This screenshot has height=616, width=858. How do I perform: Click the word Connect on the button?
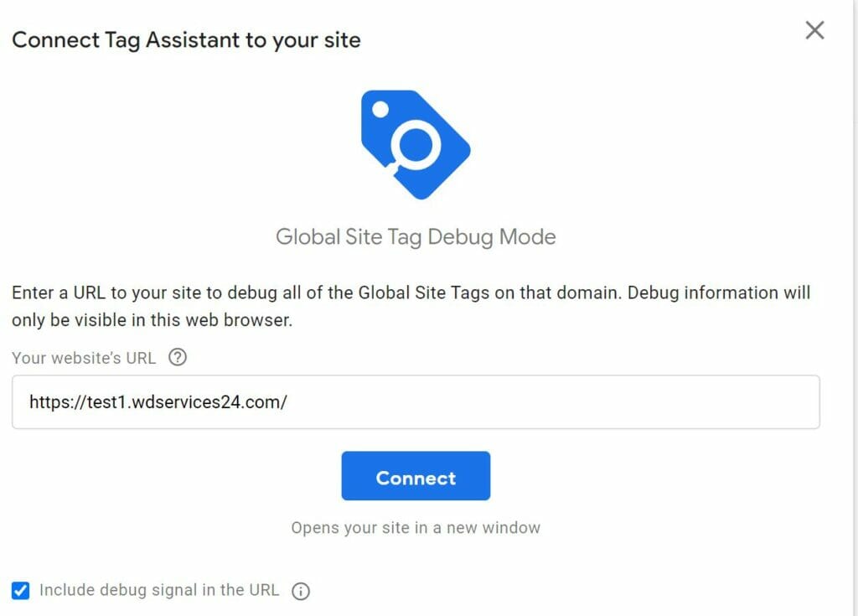point(416,478)
